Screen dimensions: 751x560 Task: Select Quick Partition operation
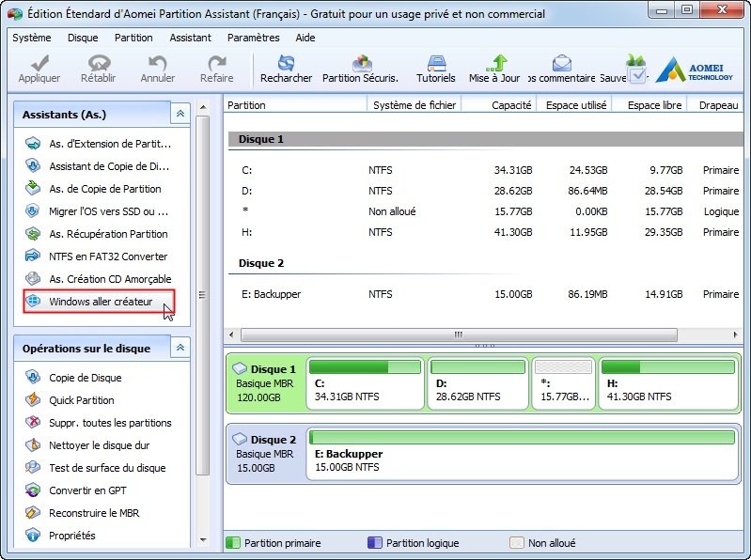pos(70,400)
